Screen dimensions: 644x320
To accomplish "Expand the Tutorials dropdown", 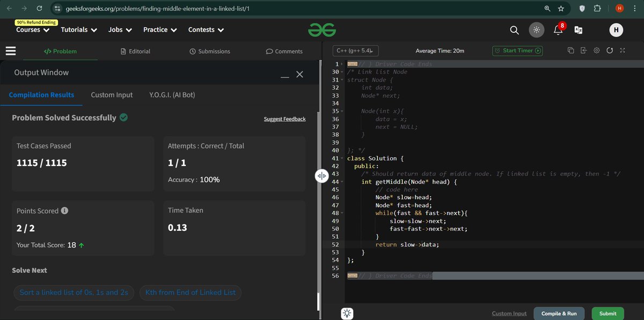I will [79, 30].
